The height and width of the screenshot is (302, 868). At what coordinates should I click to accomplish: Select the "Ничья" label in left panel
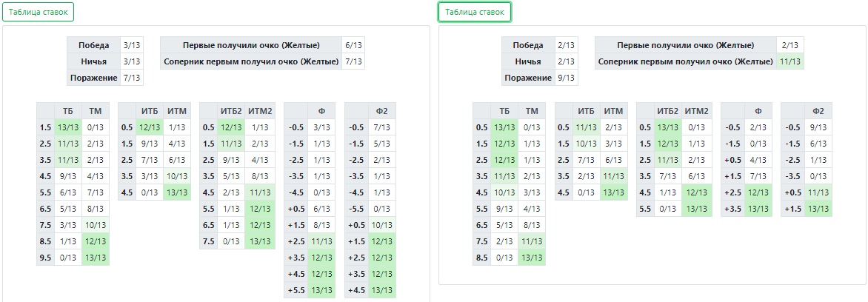[x=93, y=62]
